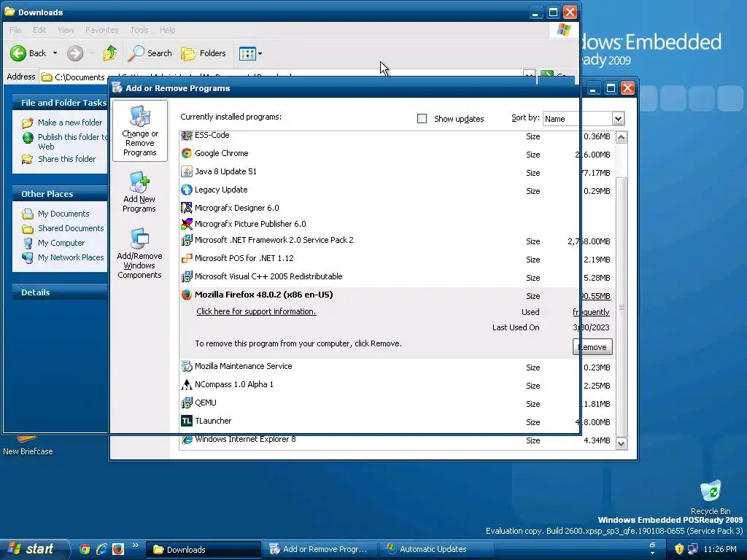Select Mozilla Maintenance Service icon
Screen dimensions: 747x560
[x=187, y=366]
